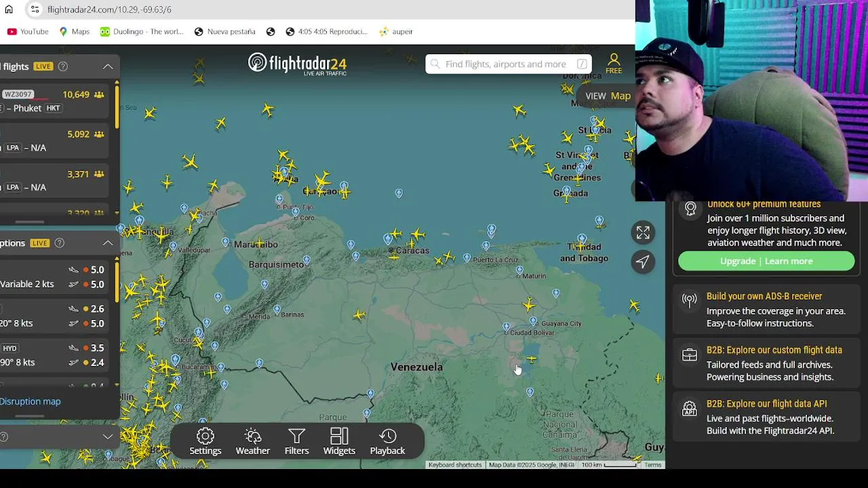Open Nueva pestaña bookmark

pos(224,31)
